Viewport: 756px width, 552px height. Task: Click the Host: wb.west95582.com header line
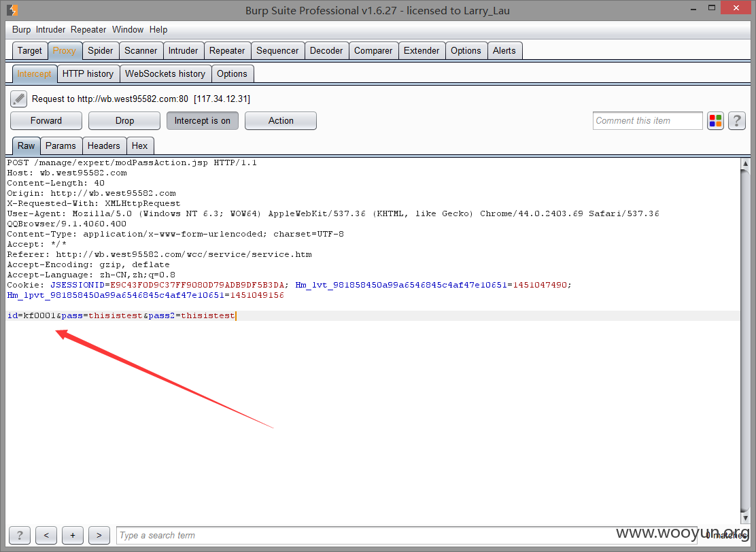(67, 173)
